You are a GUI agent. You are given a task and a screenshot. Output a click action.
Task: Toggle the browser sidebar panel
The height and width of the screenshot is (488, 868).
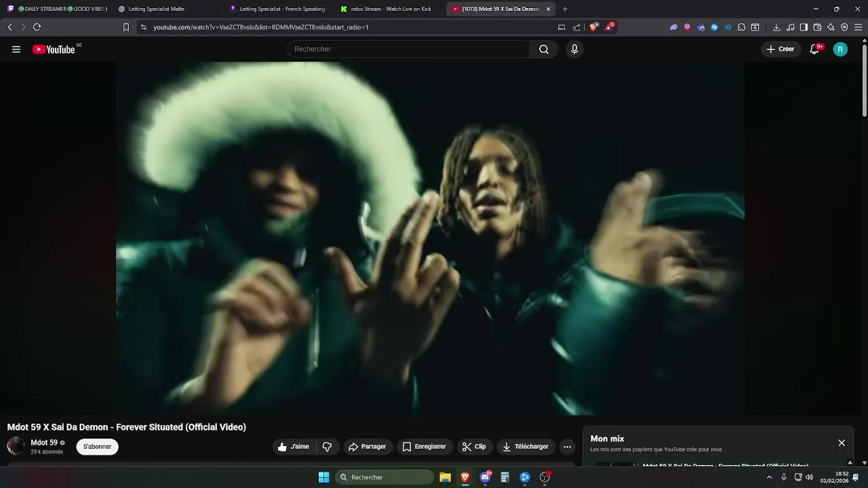(804, 27)
